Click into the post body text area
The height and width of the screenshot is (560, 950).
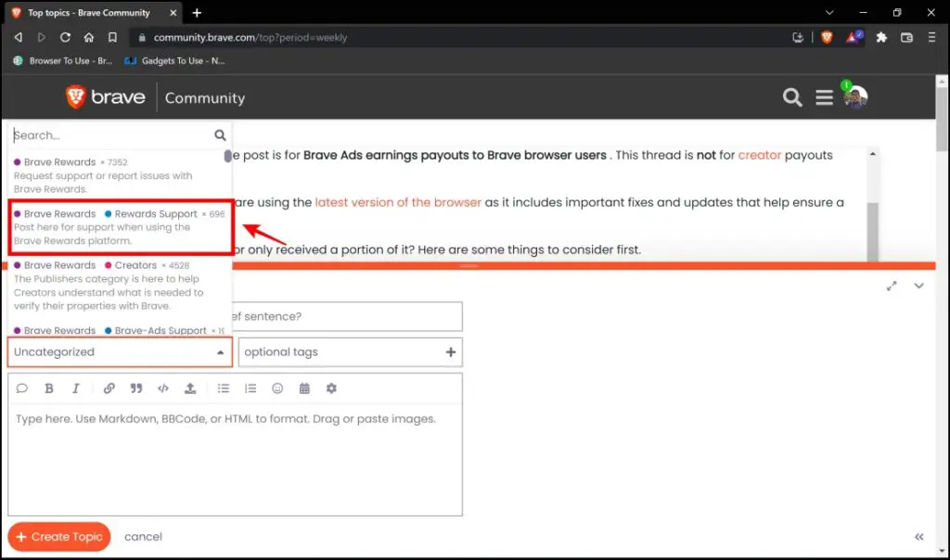pyautogui.click(x=235, y=460)
